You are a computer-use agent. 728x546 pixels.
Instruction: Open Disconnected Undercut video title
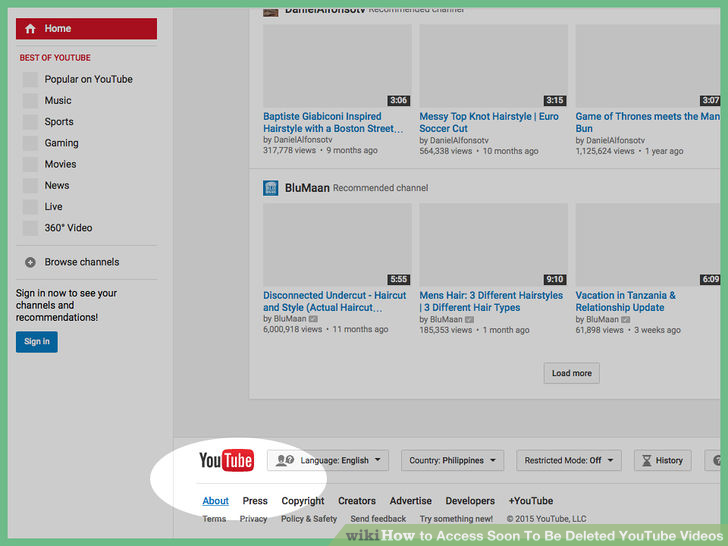[334, 301]
